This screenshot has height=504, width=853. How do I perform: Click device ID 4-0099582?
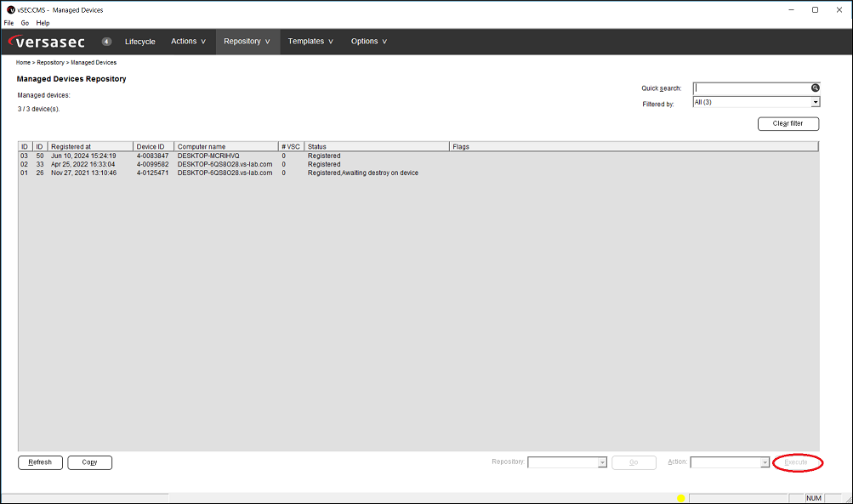tap(152, 164)
